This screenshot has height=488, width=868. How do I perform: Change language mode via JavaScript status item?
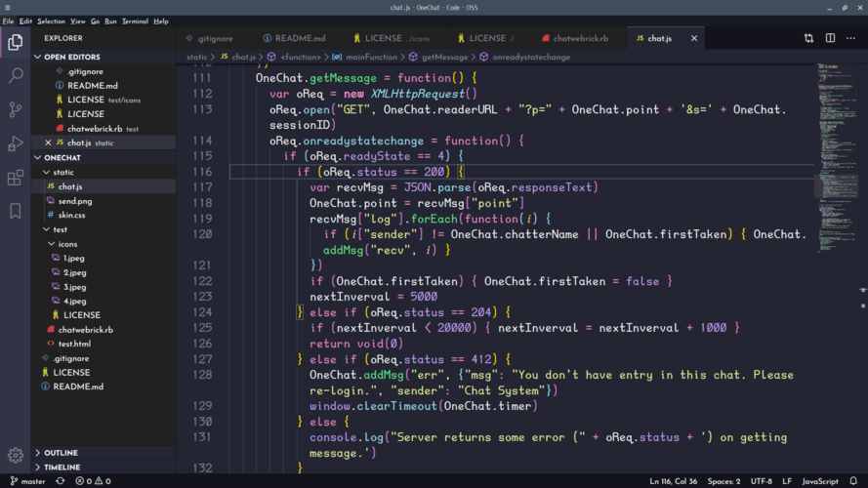[820, 481]
